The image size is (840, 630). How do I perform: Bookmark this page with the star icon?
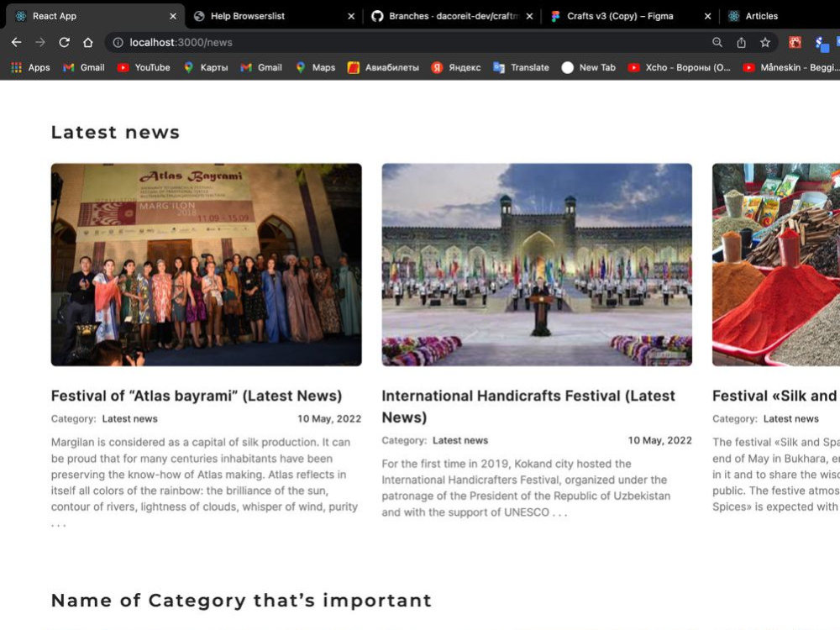[765, 42]
